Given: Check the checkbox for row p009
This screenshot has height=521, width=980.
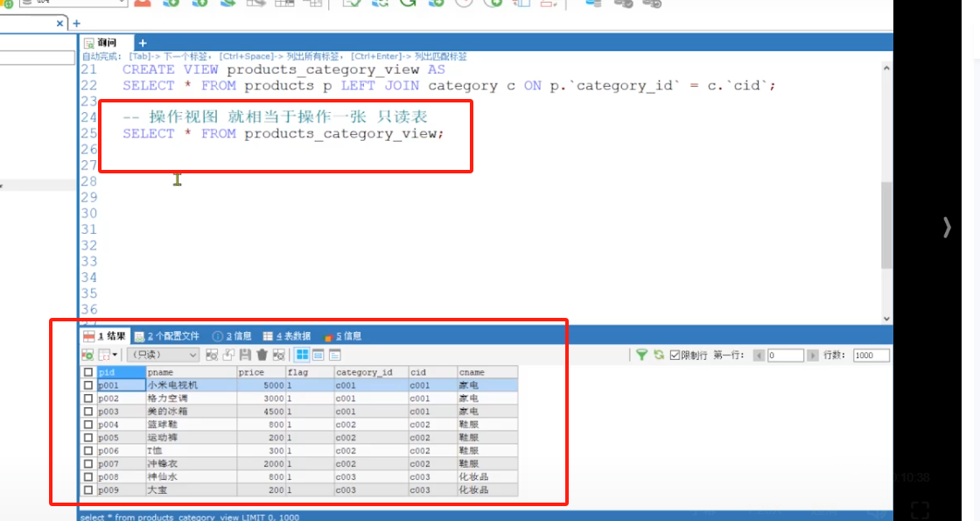Looking at the screenshot, I should [87, 489].
